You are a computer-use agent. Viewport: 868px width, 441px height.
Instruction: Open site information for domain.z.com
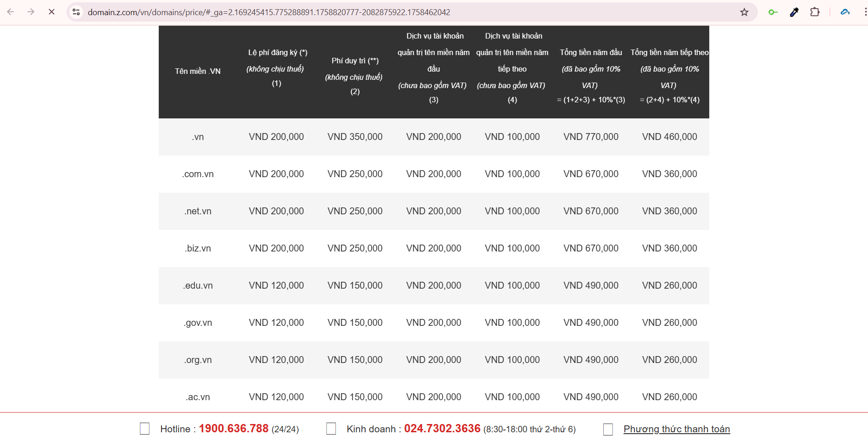pyautogui.click(x=76, y=12)
